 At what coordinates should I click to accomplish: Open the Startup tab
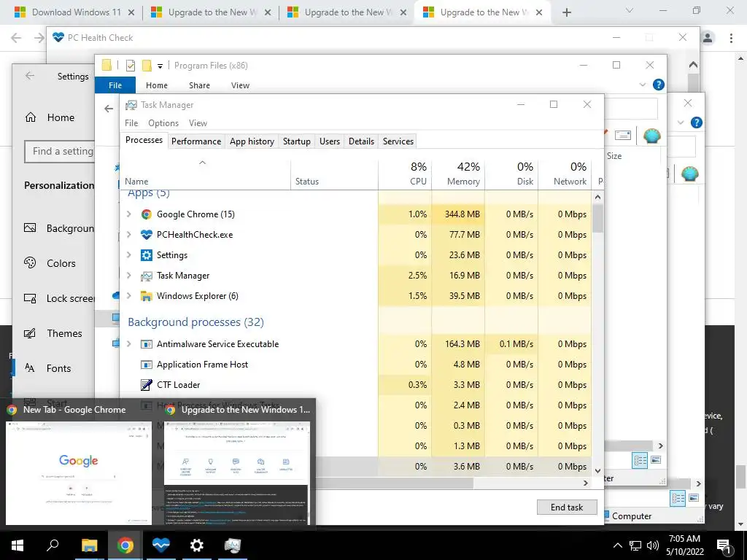tap(297, 141)
